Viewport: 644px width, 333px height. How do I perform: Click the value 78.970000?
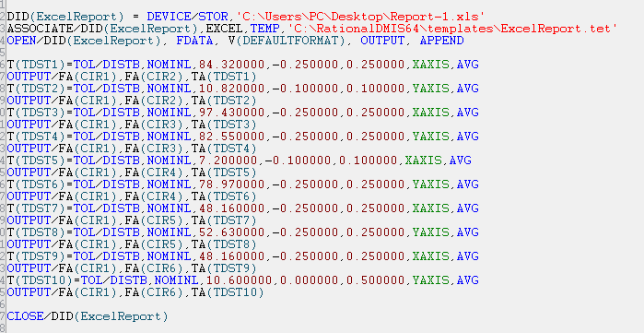tap(231, 184)
